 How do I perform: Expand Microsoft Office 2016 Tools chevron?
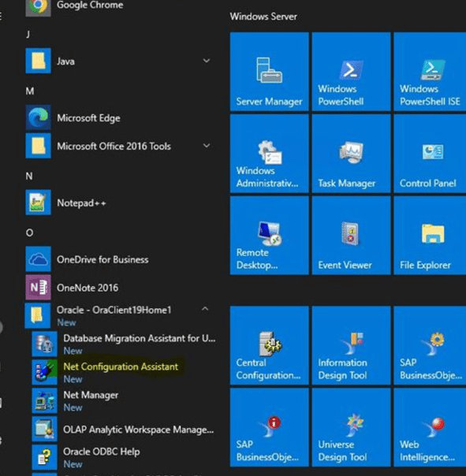[x=207, y=146]
